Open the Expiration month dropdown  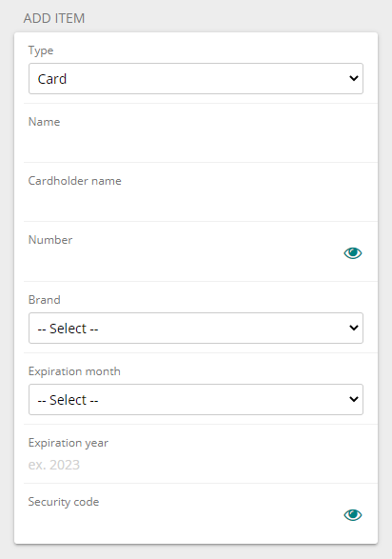tap(196, 400)
